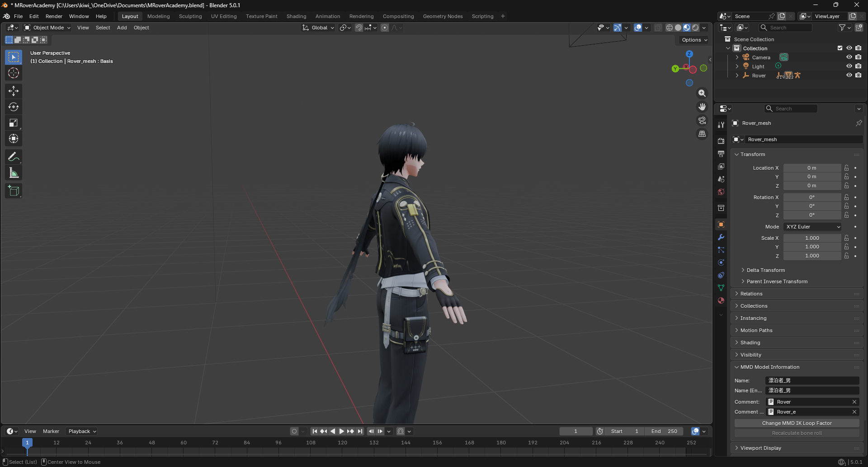Pick the Annotate tool
Screen dimensions: 868x467
tap(14, 157)
